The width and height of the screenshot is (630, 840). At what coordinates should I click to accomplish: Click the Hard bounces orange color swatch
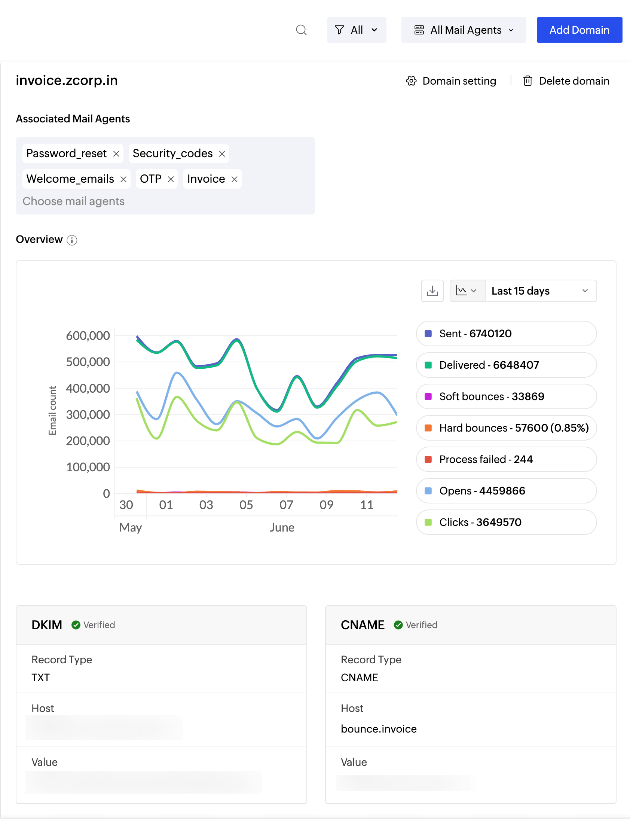coord(428,428)
